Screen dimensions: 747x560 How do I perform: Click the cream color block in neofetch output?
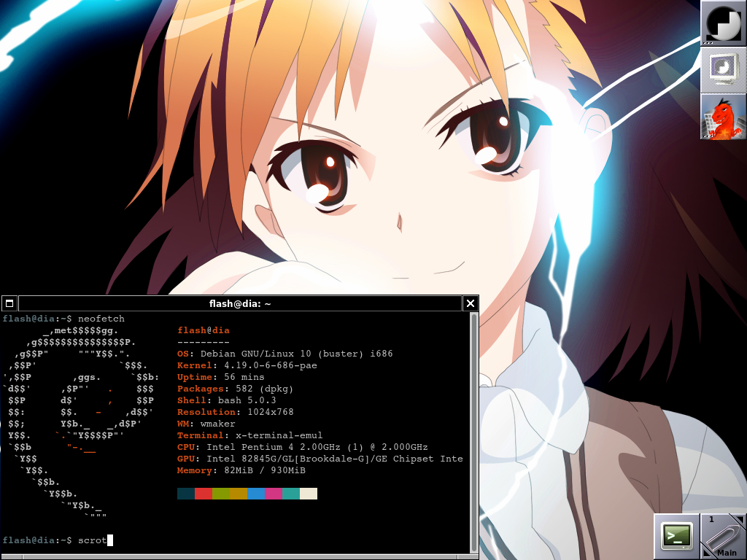[x=309, y=494]
